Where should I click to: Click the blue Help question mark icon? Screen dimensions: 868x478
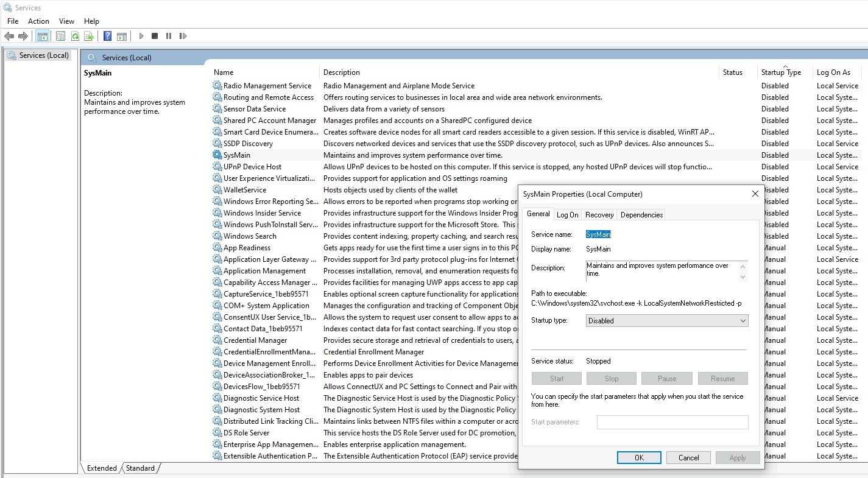click(x=107, y=37)
